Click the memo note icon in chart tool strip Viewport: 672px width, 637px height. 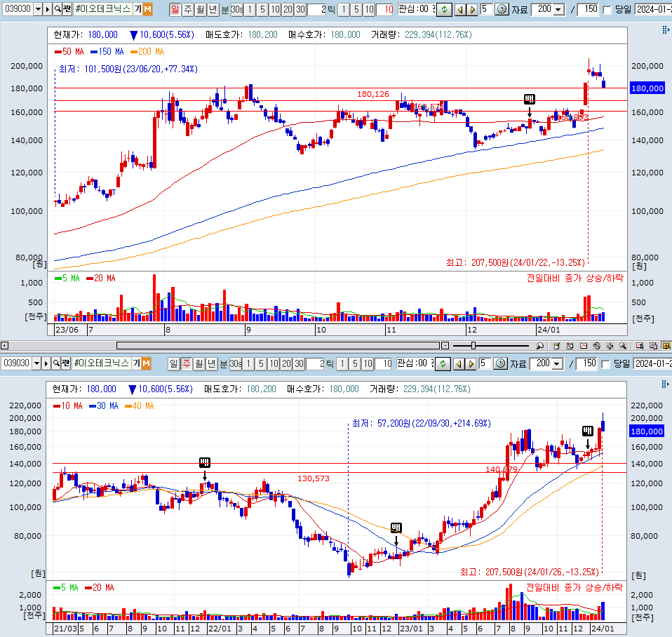coord(557,345)
